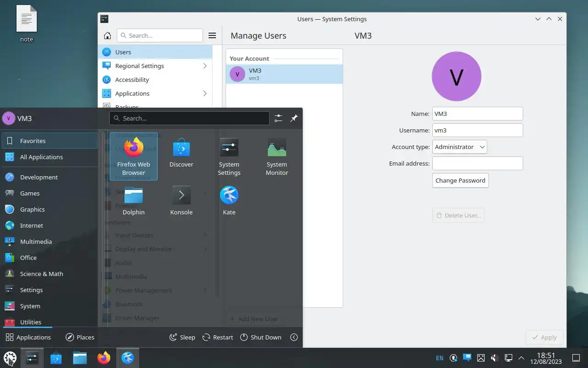Open the Account type dropdown

(x=459, y=147)
